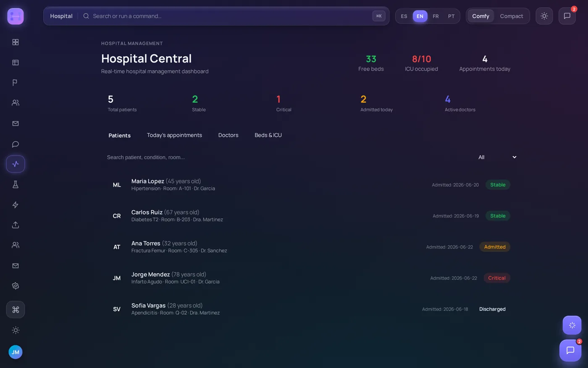588x368 pixels.
Task: Open the flag icon in the sidebar
Action: point(16,82)
